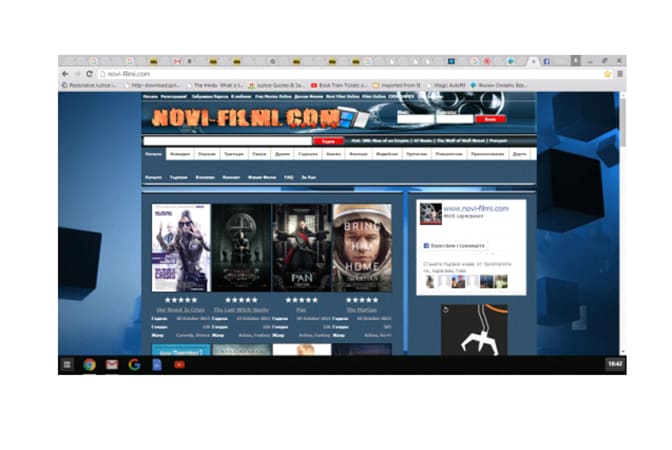Viewport: 672px width, 450px height.
Task: Select the highlighted first category tab
Action: tap(153, 154)
